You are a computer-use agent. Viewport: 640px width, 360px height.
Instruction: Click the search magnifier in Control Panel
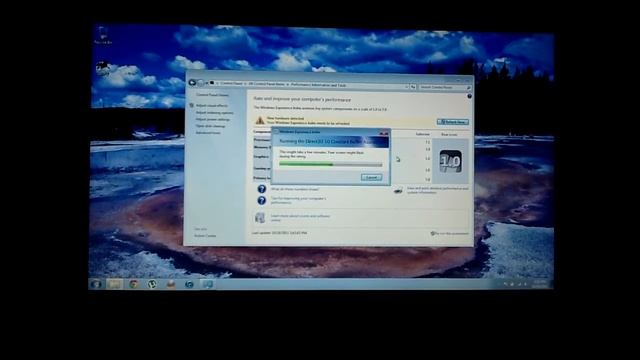[x=469, y=88]
